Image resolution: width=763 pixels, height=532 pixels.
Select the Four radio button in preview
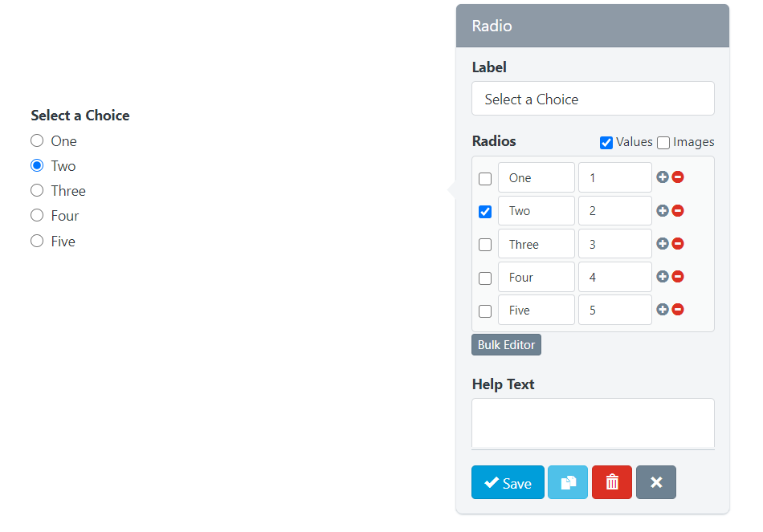pos(37,215)
